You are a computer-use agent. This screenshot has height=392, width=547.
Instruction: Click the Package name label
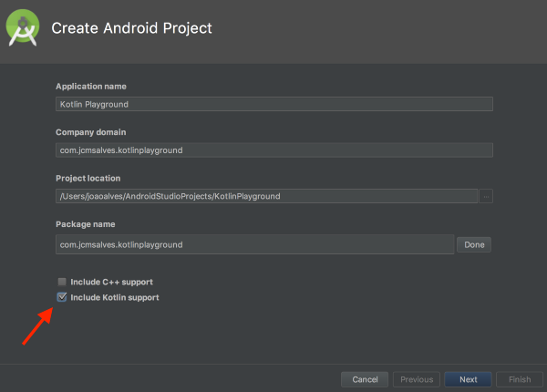click(86, 224)
